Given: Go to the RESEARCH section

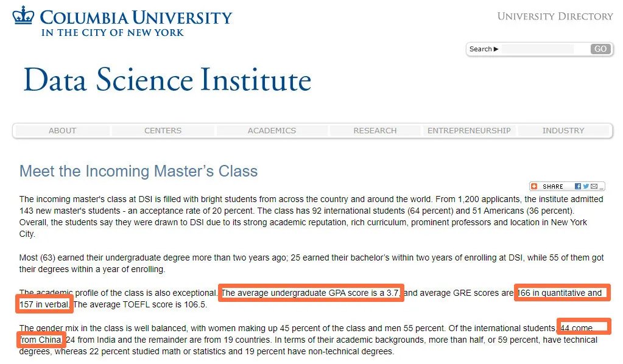Looking at the screenshot, I should (x=375, y=131).
